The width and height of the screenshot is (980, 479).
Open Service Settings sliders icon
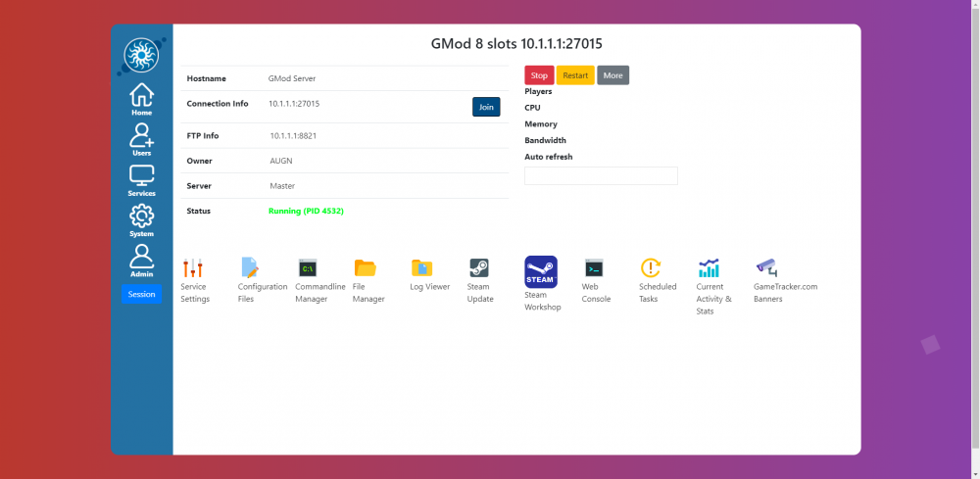tap(193, 268)
